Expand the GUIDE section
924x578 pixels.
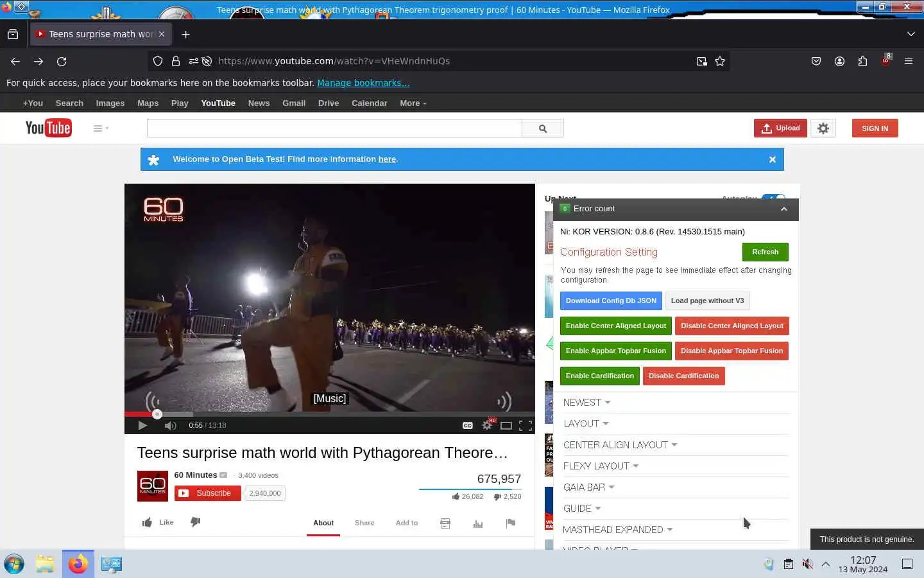point(582,509)
